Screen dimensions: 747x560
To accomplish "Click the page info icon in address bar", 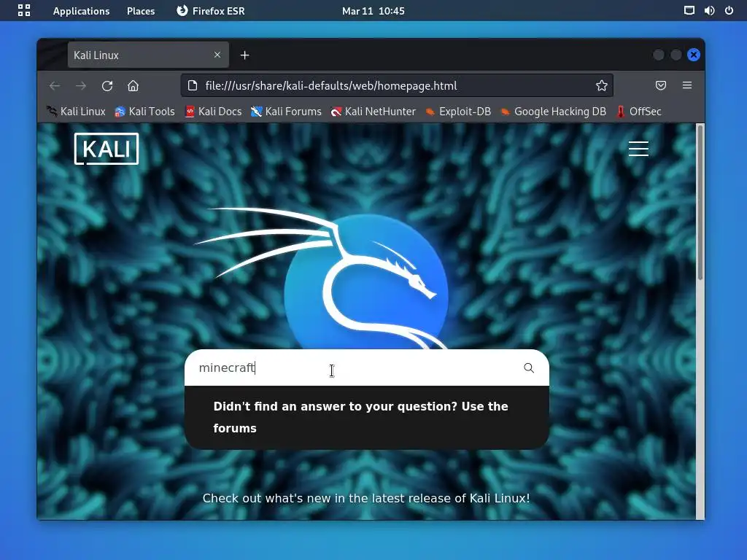I will [193, 86].
